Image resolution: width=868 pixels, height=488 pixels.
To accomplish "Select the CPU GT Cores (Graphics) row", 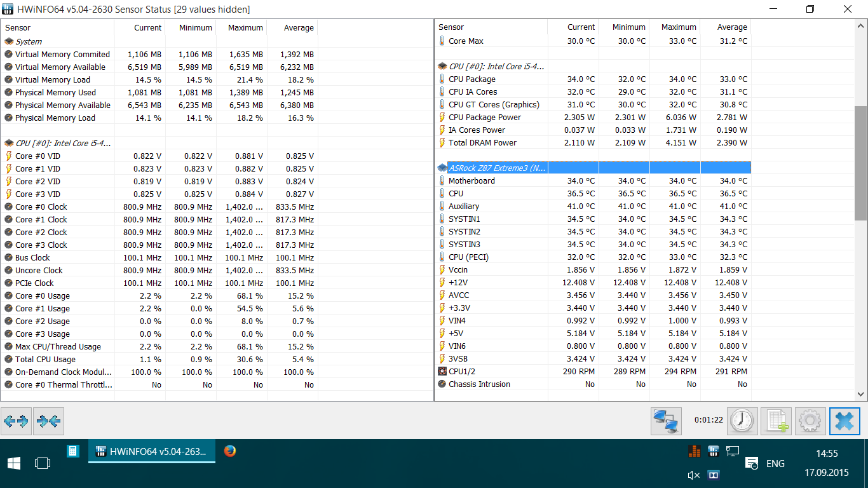I will 593,104.
